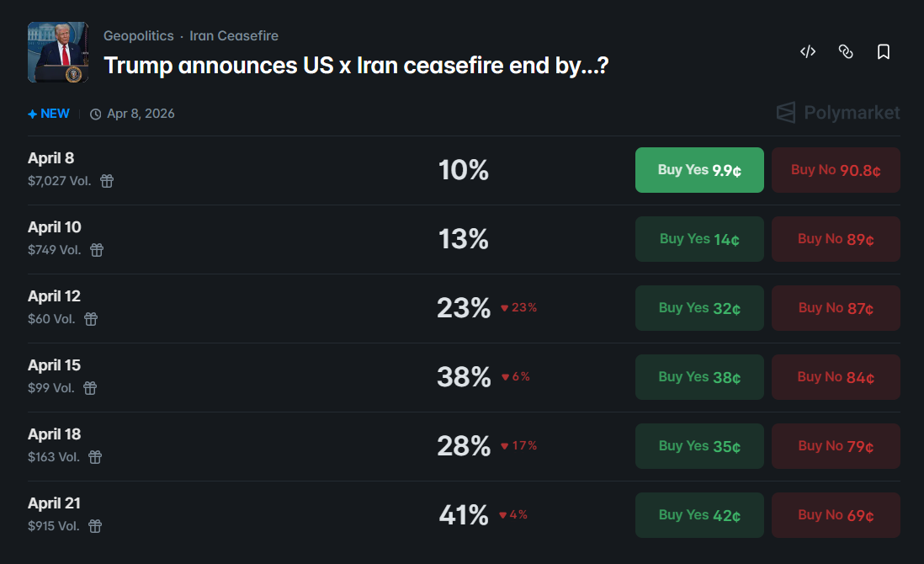This screenshot has width=924, height=564.
Task: Buy Yes at 9.9¢ for April 8
Action: tap(699, 170)
